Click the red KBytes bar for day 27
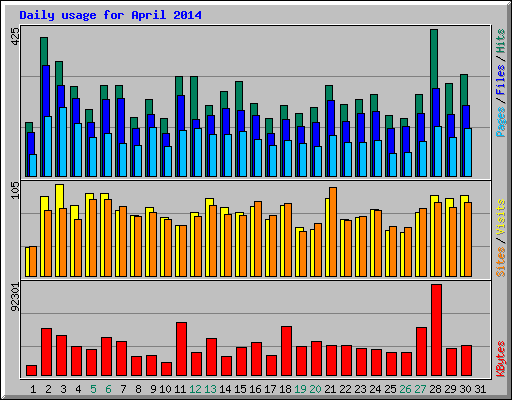 pos(421,351)
